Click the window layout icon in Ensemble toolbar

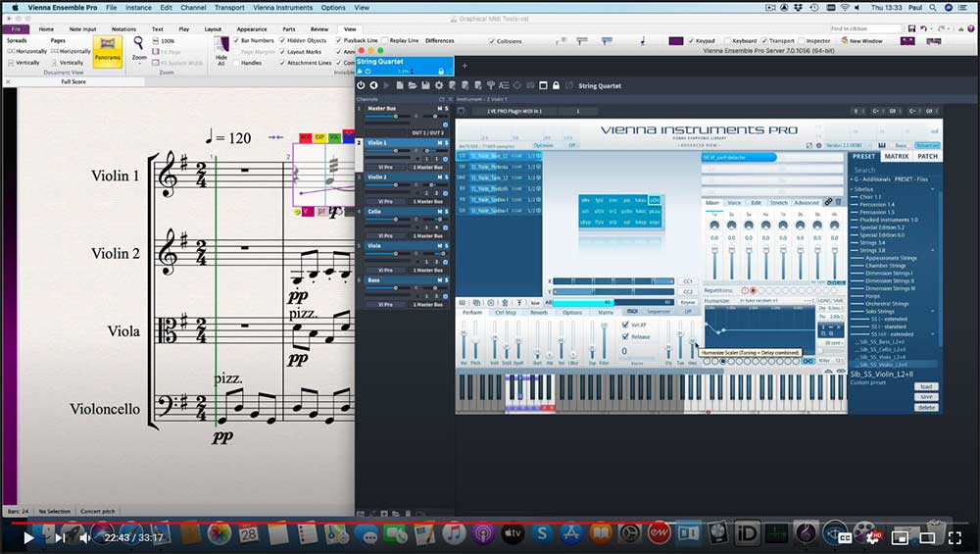(x=543, y=85)
